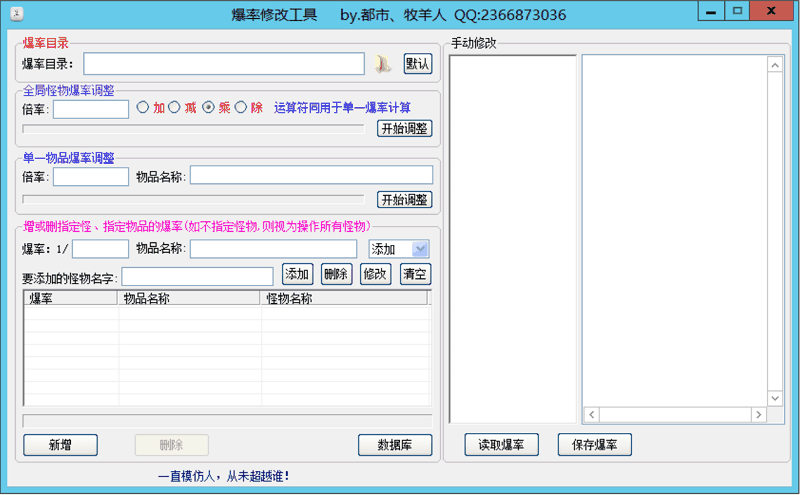Image resolution: width=800 pixels, height=495 pixels.
Task: Select the 加 radio button
Action: (142, 108)
